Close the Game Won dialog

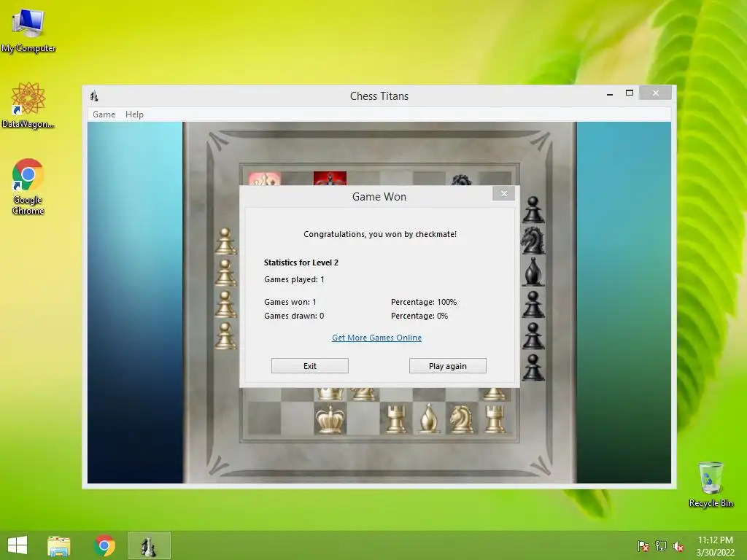point(503,193)
